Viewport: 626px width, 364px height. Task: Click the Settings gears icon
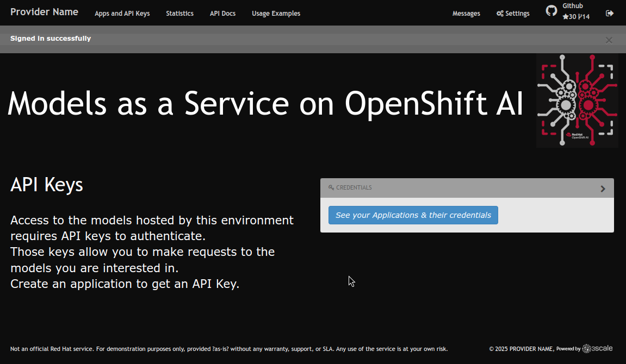click(x=500, y=14)
